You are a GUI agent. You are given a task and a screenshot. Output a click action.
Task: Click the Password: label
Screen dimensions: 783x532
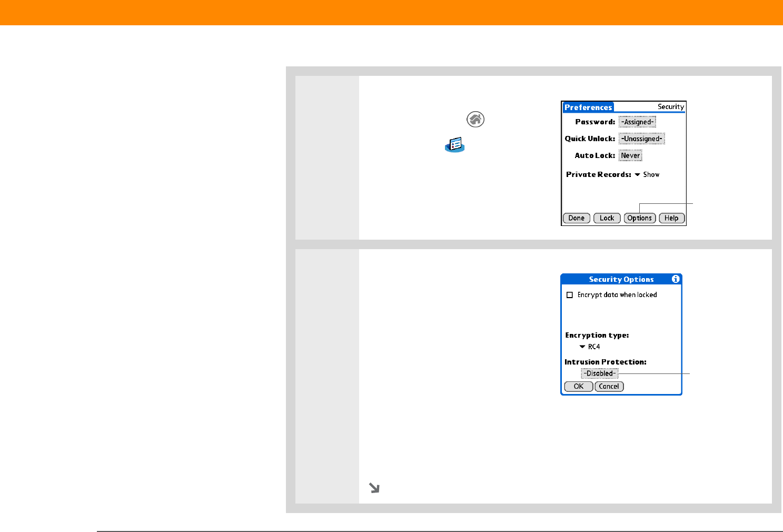pyautogui.click(x=596, y=122)
